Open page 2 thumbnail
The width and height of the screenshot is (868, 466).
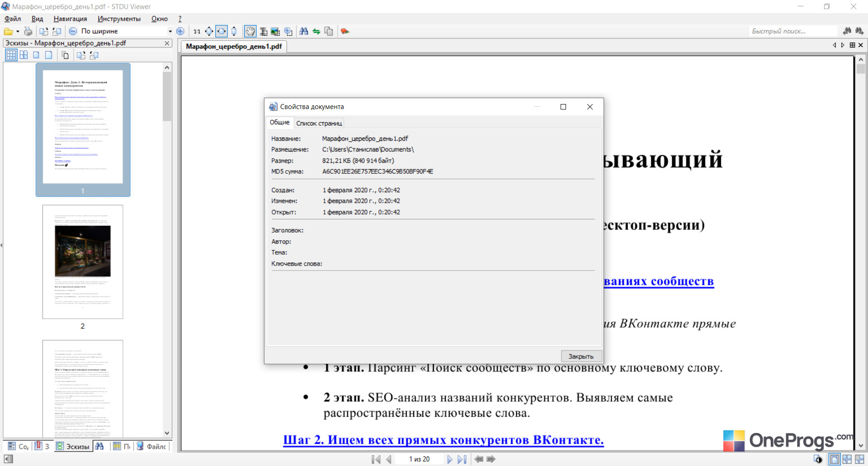(x=83, y=262)
